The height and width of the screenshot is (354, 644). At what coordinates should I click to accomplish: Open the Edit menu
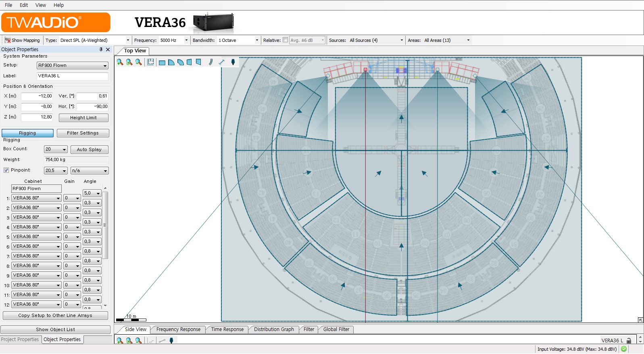tap(24, 5)
